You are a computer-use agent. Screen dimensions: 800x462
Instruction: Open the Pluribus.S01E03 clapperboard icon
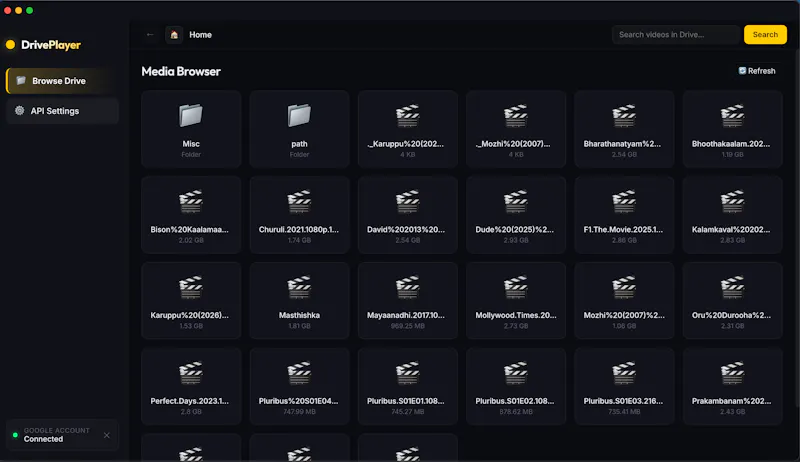[x=624, y=373]
